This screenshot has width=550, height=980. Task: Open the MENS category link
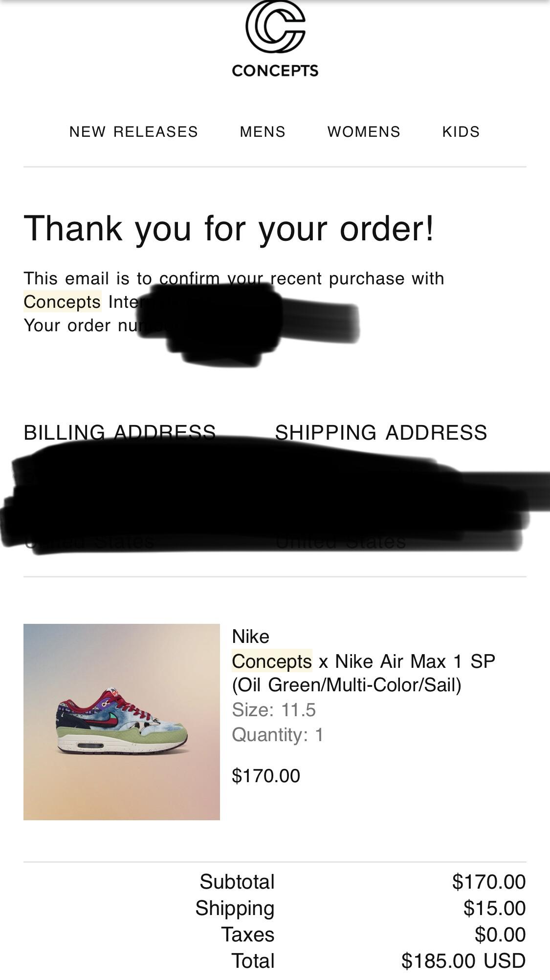point(263,132)
